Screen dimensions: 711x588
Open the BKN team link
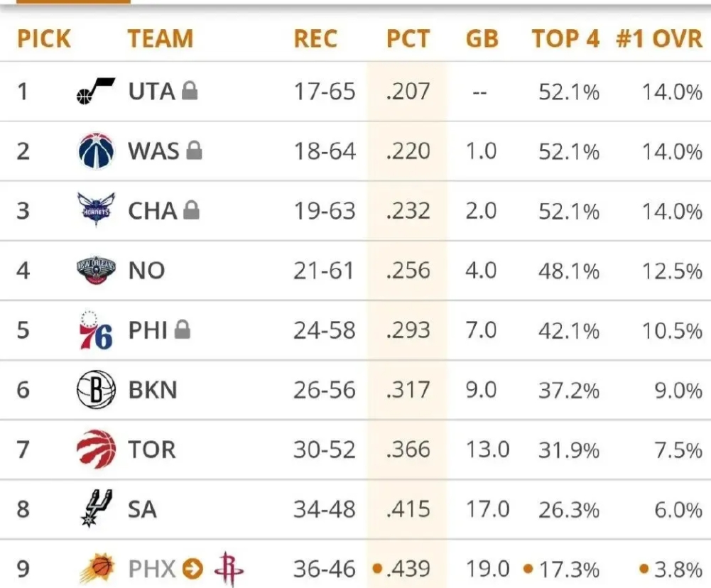coord(152,390)
